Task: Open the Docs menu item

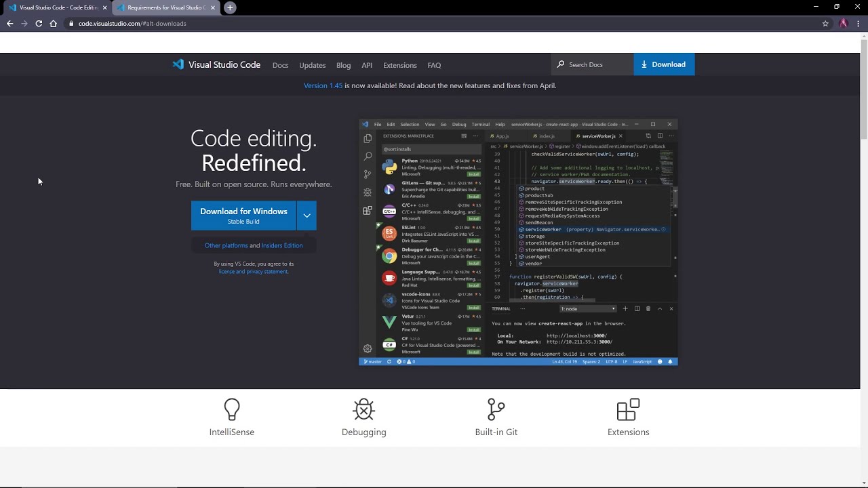Action: click(280, 65)
